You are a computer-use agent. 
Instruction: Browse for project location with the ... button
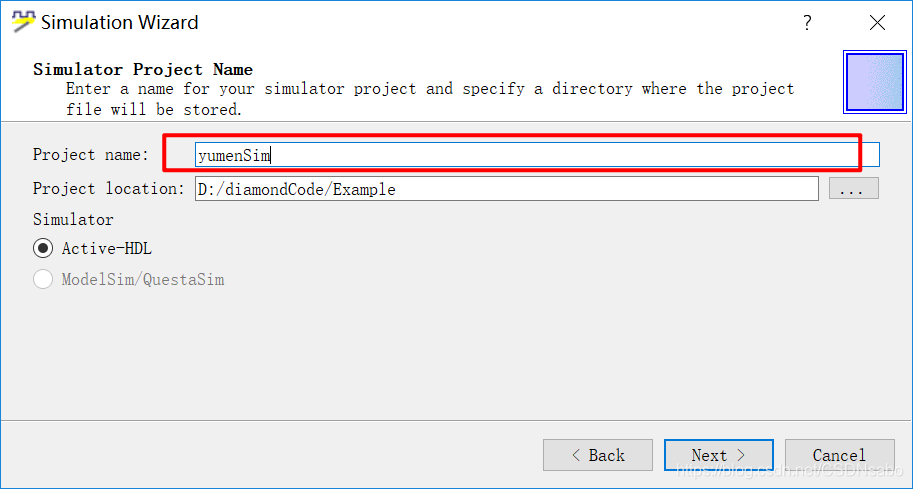tap(854, 189)
